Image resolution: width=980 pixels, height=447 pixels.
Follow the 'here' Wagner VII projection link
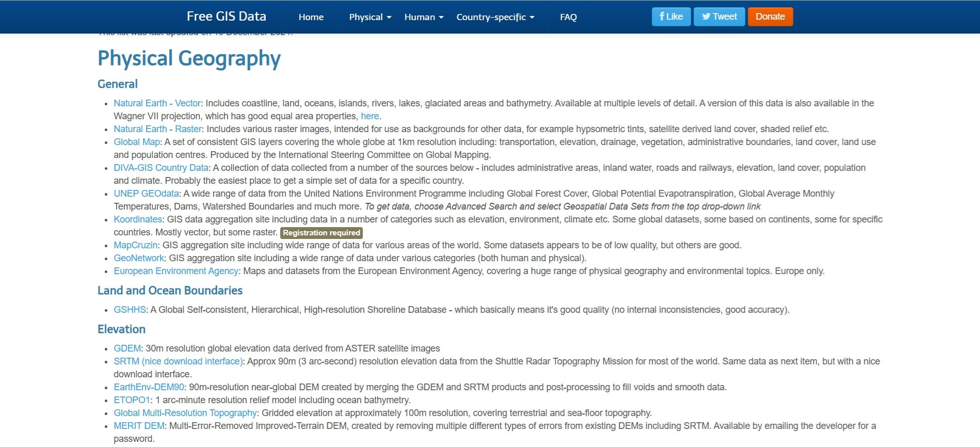(370, 116)
